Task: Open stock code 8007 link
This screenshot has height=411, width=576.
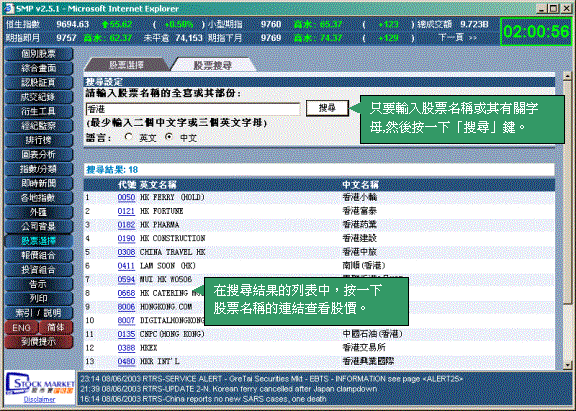Action: click(126, 321)
